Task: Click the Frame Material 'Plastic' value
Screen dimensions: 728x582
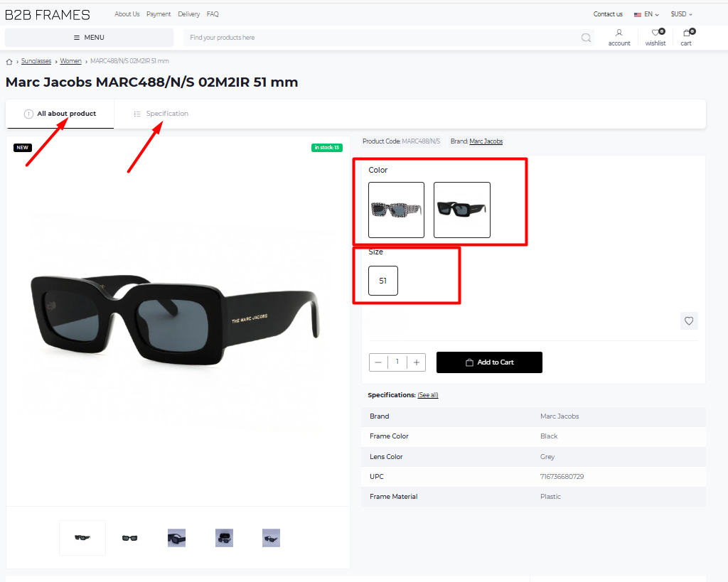Action: (x=550, y=497)
